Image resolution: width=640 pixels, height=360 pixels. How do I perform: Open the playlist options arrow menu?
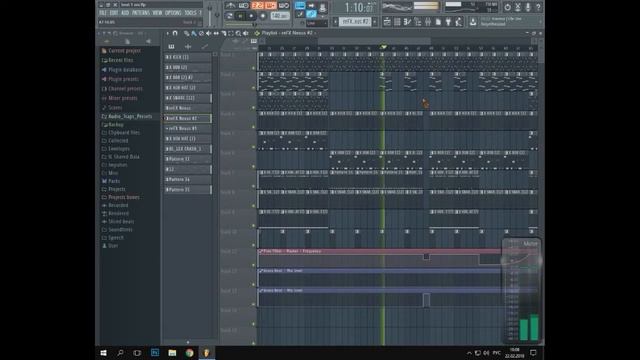tap(167, 33)
